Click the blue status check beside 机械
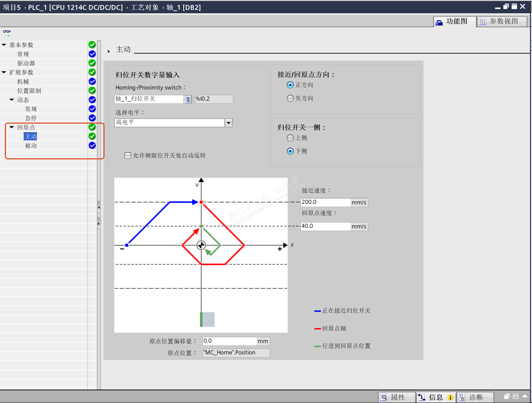Screen dimensions: 532x403 pyautogui.click(x=92, y=81)
